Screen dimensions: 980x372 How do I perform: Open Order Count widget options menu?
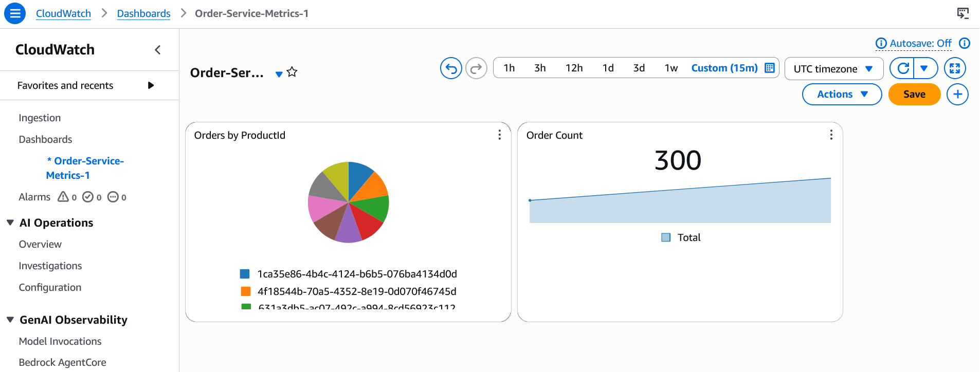831,135
